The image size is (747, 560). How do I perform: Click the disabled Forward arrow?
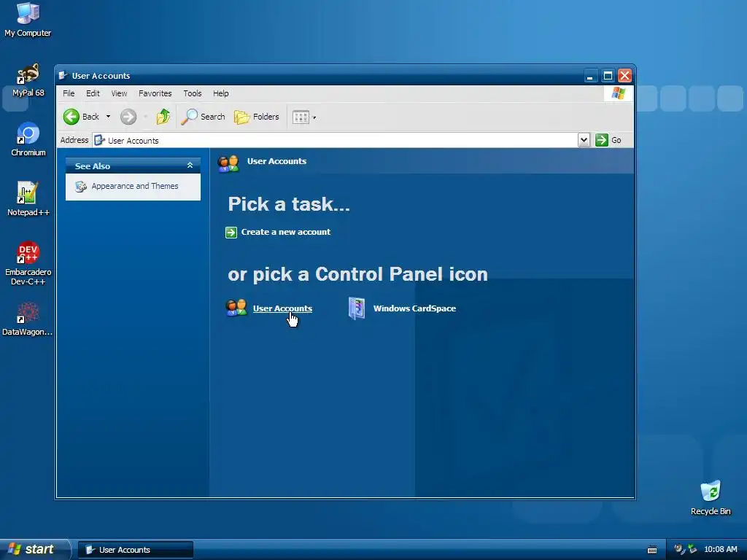point(128,117)
